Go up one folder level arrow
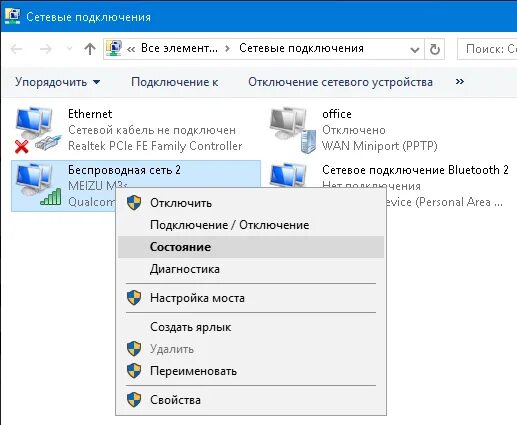This screenshot has height=425, width=517. click(x=90, y=49)
